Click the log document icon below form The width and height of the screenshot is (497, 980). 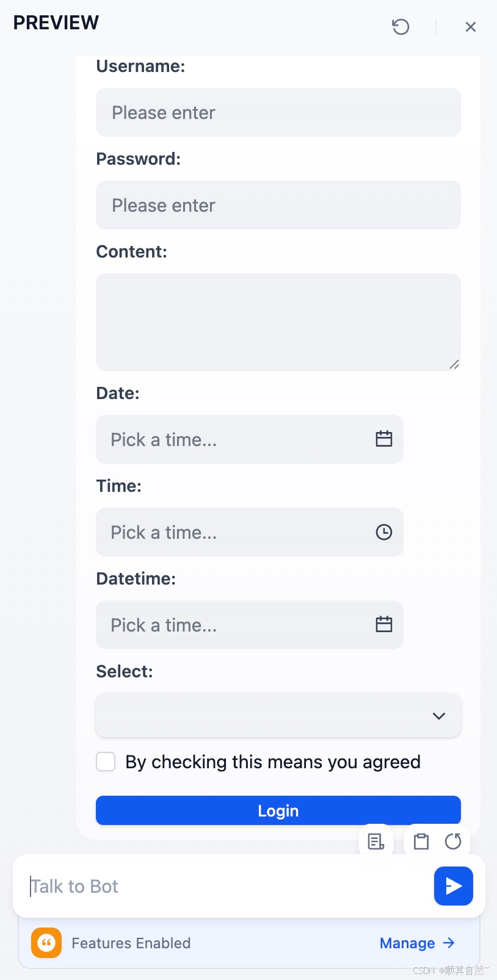point(376,841)
